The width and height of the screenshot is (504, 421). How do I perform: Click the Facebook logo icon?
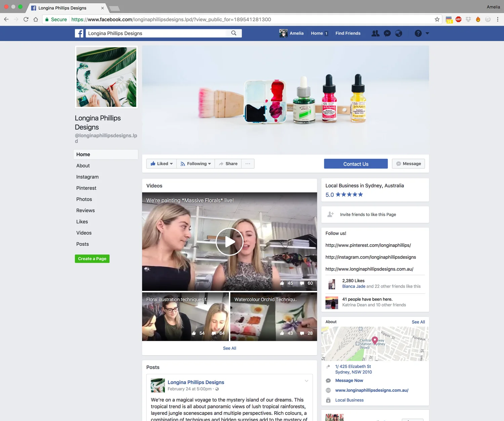[x=79, y=33]
